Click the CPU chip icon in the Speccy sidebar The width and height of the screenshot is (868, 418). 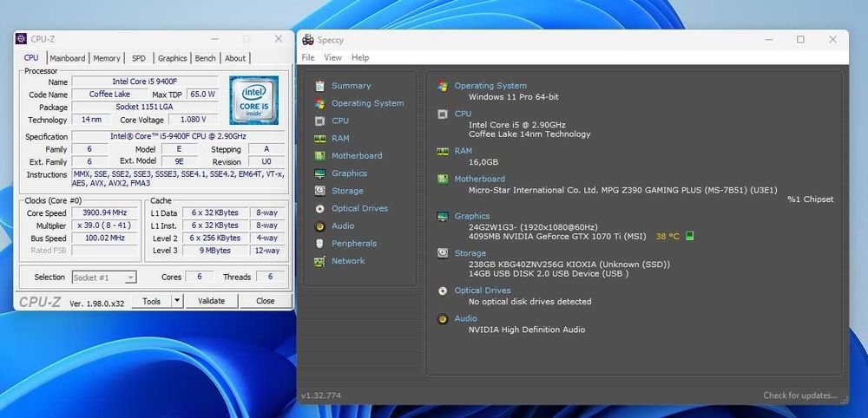pyautogui.click(x=319, y=121)
